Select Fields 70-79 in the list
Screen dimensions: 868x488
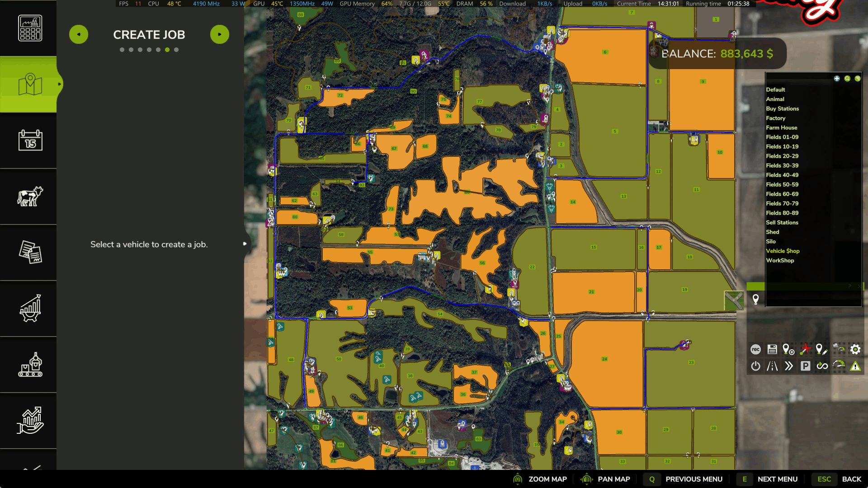(x=782, y=203)
